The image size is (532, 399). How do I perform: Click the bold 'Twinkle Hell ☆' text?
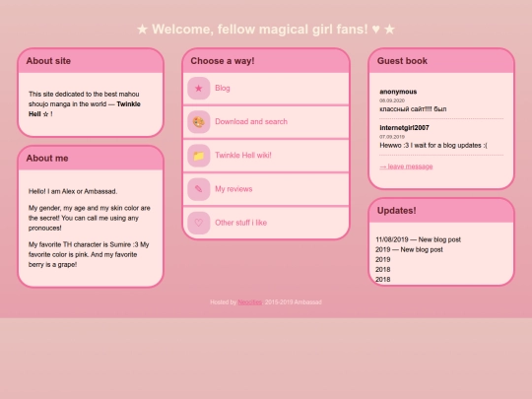coord(85,109)
